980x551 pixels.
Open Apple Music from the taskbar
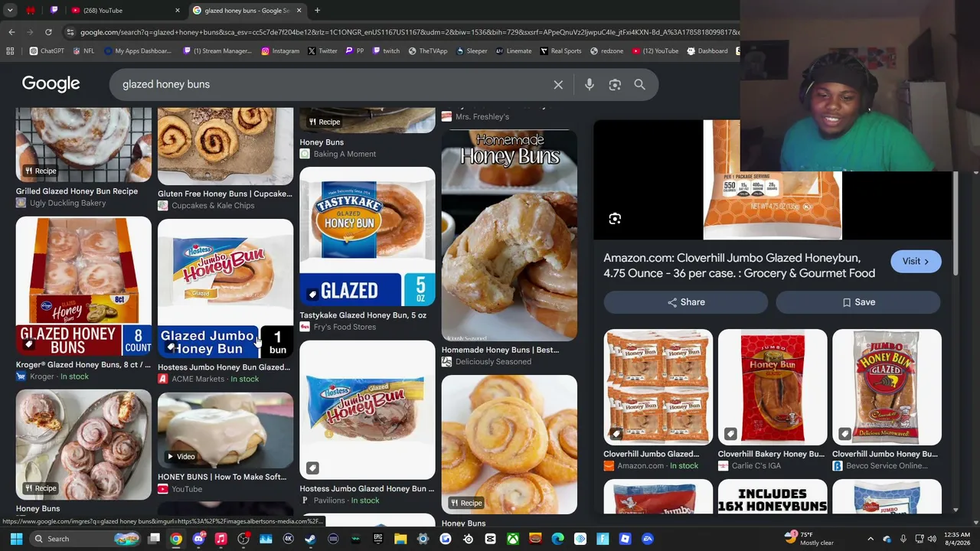221,539
